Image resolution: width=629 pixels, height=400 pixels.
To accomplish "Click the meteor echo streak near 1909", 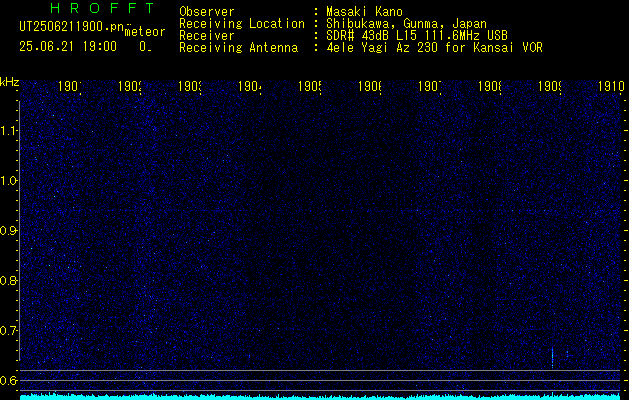I will (x=552, y=358).
